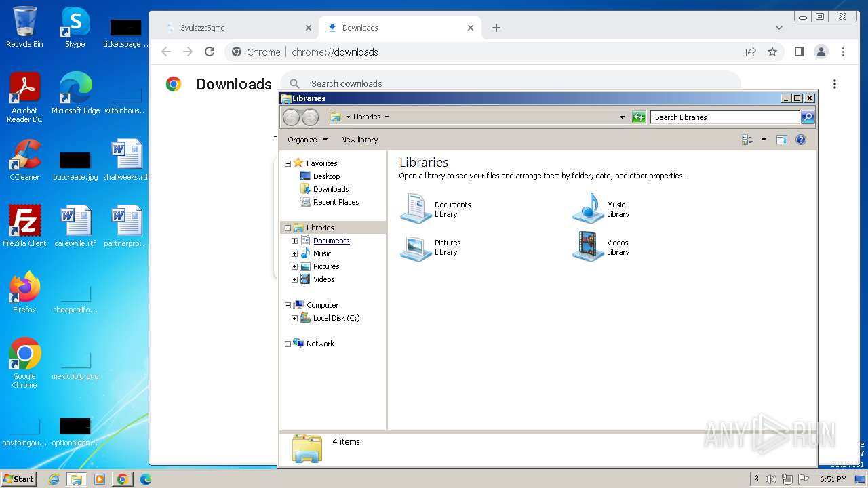Switch to the Downloads tab in Chrome
This screenshot has height=488, width=868.
[x=401, y=28]
